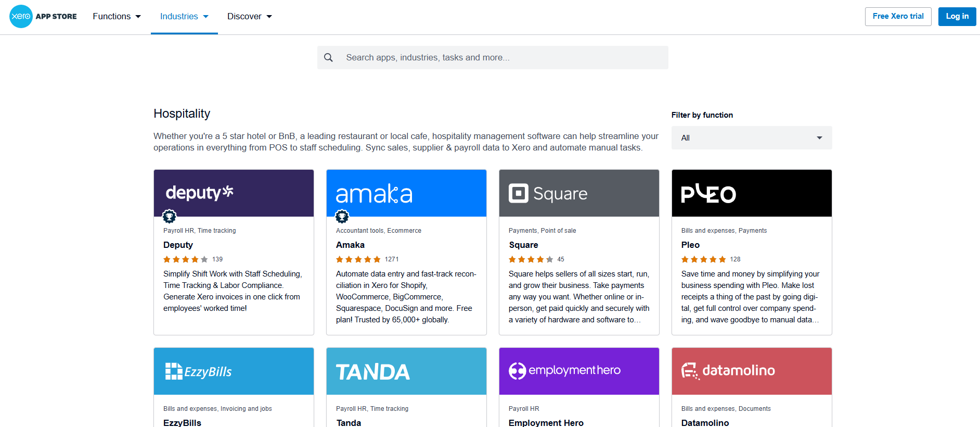Viewport: 980px width, 427px height.
Task: Open the EzzyBills app title link
Action: [182, 422]
